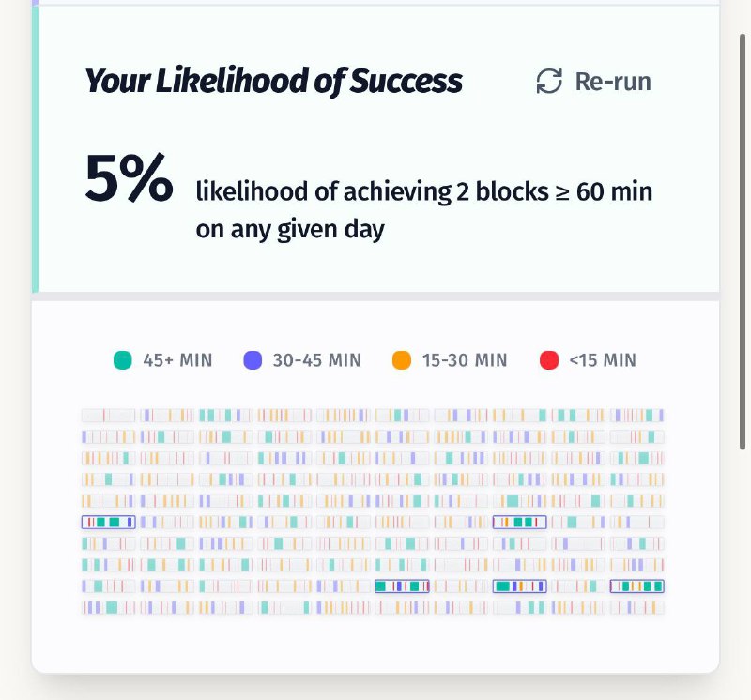Select the red <15 MIN legend swatch
751x700 pixels.
click(x=549, y=359)
